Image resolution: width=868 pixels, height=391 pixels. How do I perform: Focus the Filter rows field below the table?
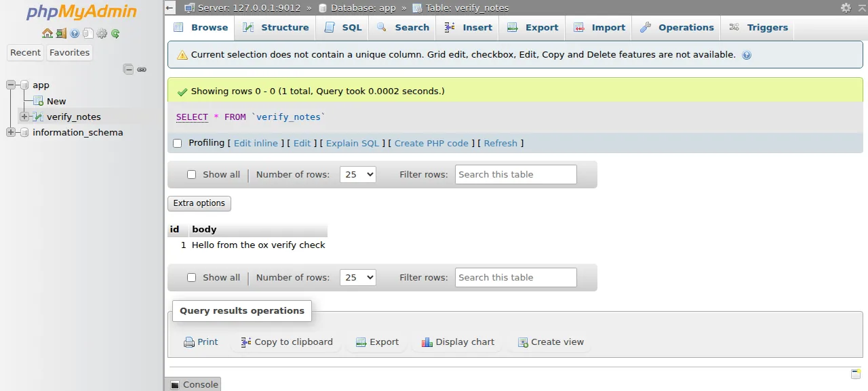point(516,277)
